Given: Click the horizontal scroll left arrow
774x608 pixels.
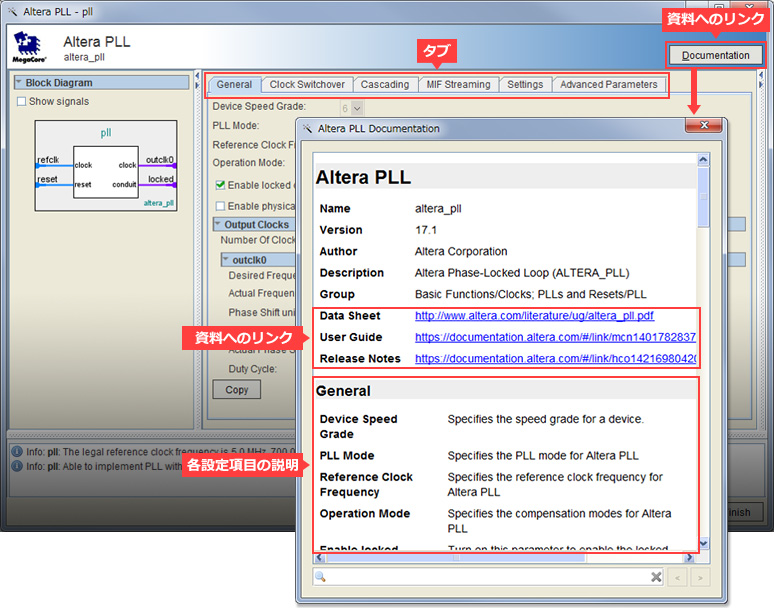Looking at the screenshot, I should click(319, 558).
